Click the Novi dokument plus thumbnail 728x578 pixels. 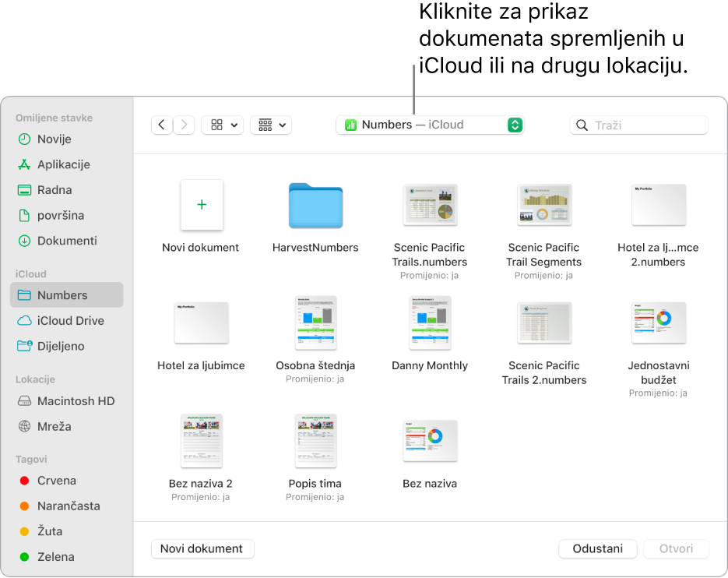202,205
